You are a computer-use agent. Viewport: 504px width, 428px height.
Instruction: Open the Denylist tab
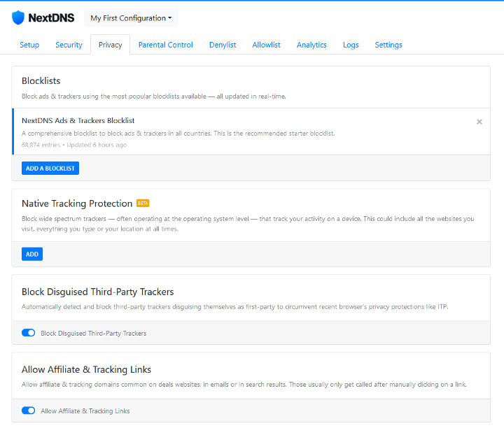pos(223,45)
